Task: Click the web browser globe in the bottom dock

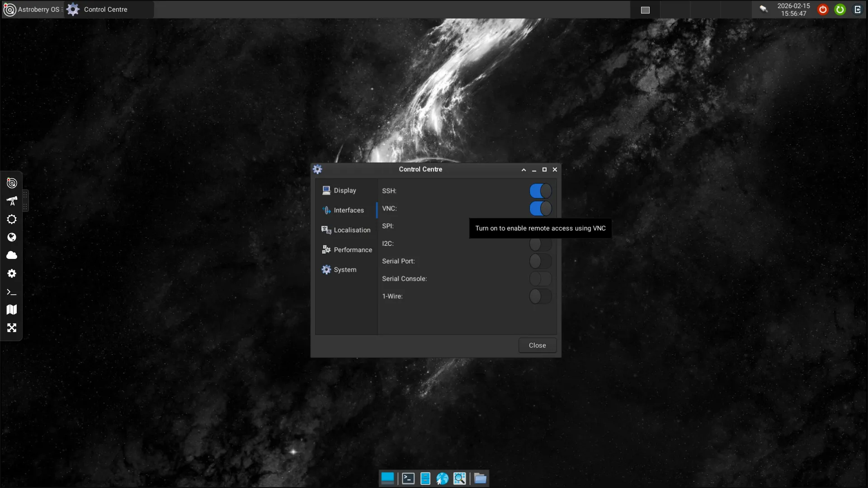Action: tap(442, 479)
